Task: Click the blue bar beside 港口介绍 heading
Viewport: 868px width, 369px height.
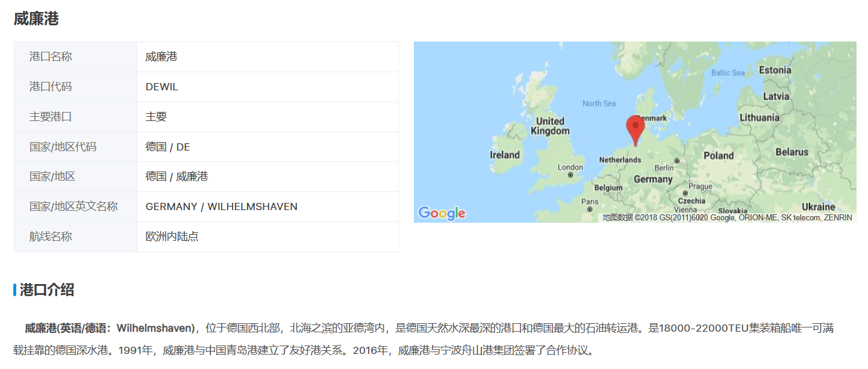Action: [15, 290]
